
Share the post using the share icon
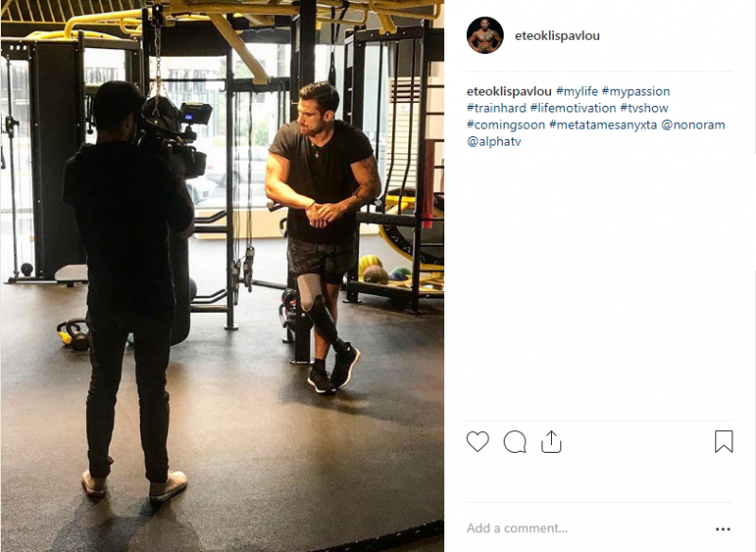click(551, 441)
